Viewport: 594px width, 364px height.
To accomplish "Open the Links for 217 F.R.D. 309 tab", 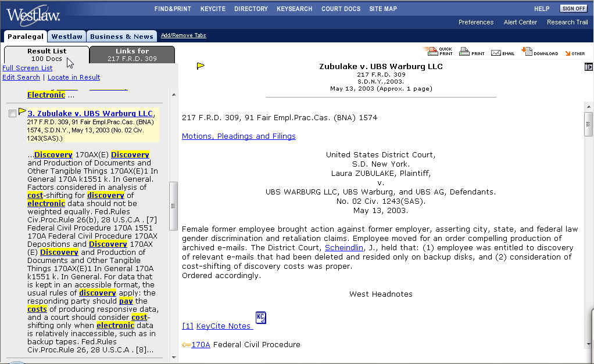I will pos(132,55).
